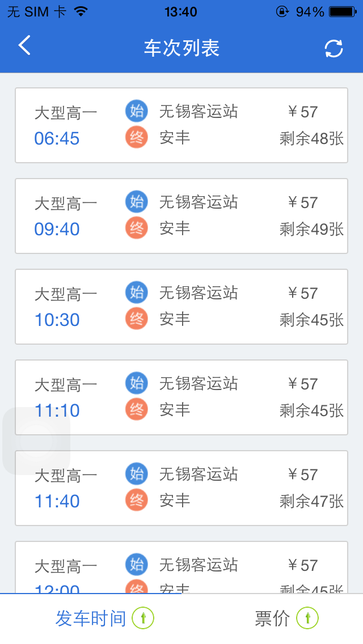This screenshot has width=363, height=644.
Task: Switch to price ordering using 票价 control
Action: pyautogui.click(x=272, y=618)
